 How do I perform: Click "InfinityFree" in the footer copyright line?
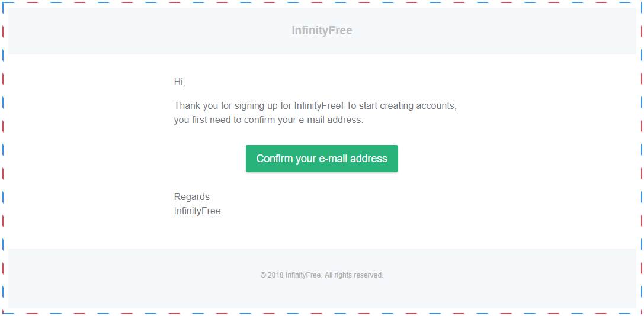tap(303, 275)
